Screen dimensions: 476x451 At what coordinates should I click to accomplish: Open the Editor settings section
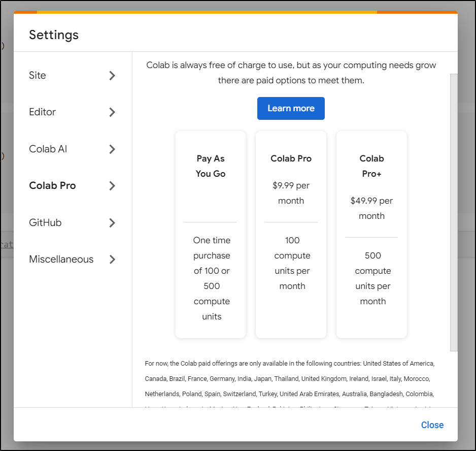click(x=73, y=112)
